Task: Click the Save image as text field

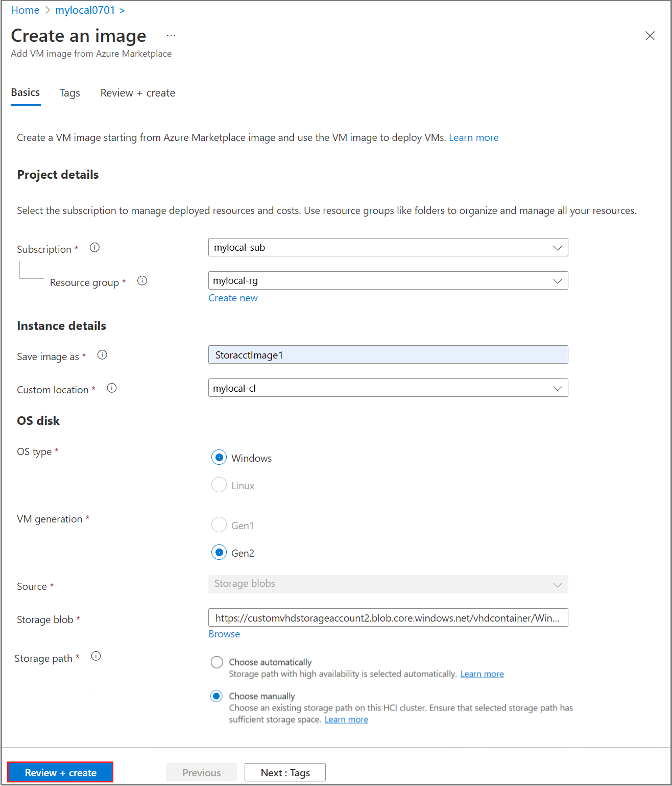Action: pyautogui.click(x=388, y=355)
